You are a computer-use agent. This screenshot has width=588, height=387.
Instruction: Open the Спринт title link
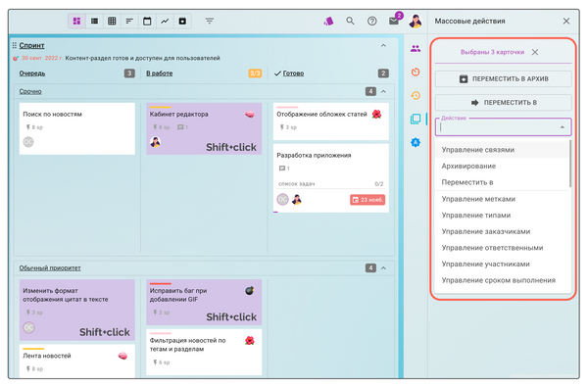[x=32, y=45]
